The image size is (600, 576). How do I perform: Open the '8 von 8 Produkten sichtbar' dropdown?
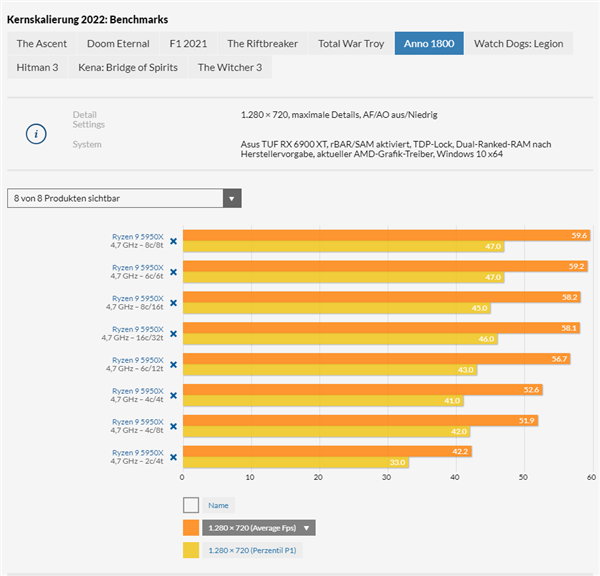pos(124,198)
